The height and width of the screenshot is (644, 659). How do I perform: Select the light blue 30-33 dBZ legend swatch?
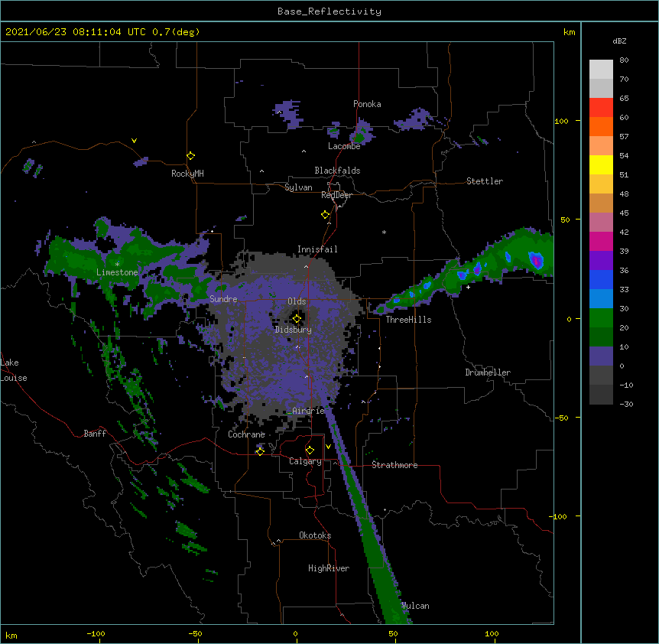tap(601, 298)
